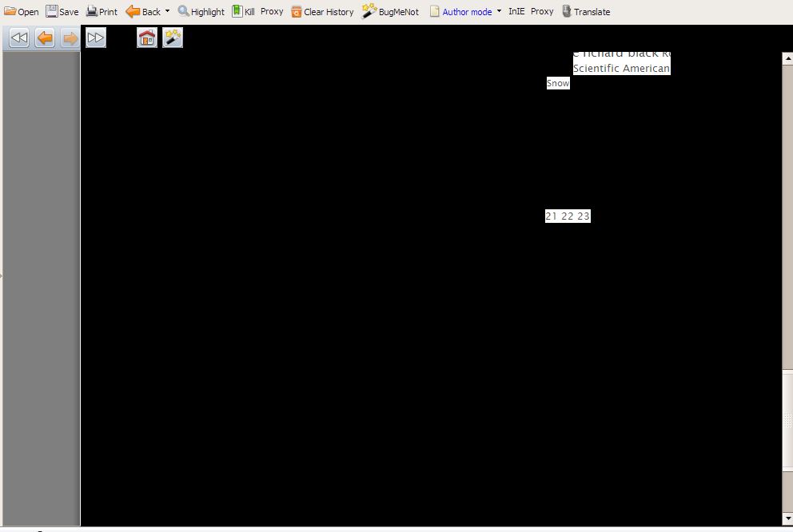Print the current page
The height and width of the screenshot is (532, 793).
[102, 12]
